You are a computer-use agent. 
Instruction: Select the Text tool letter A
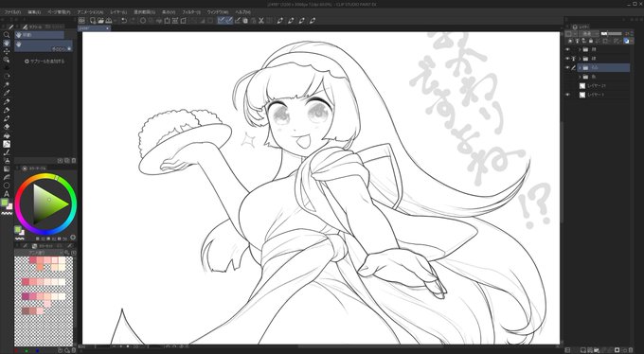tap(7, 194)
